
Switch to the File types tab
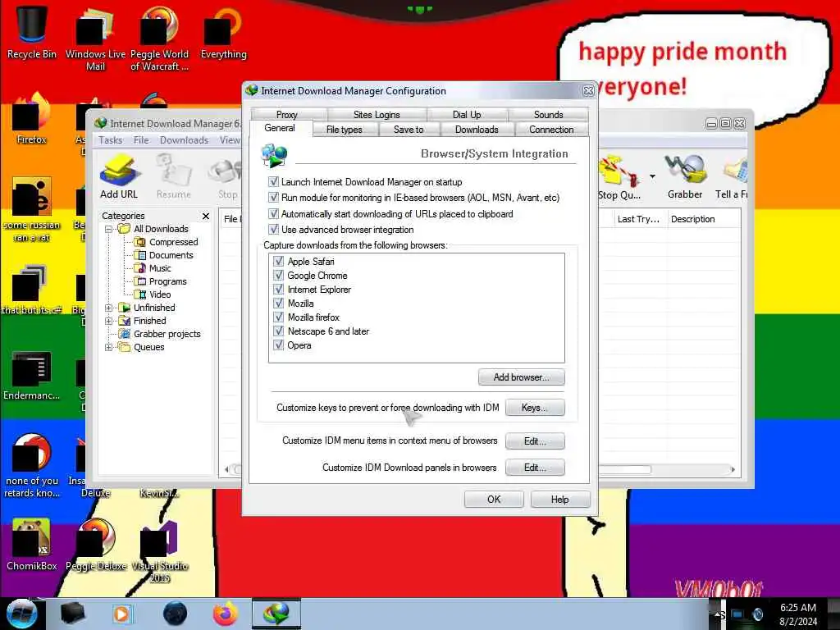(345, 129)
